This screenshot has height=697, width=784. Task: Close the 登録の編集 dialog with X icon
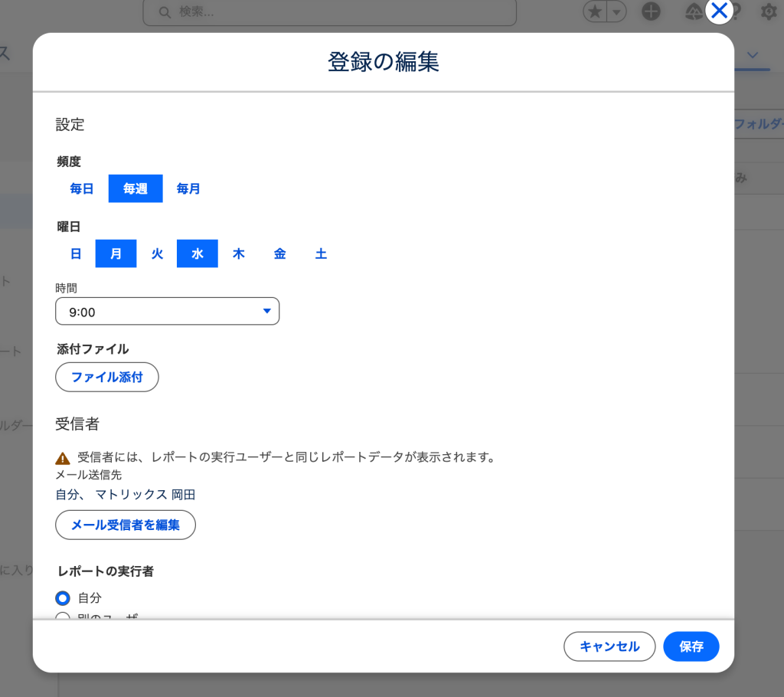point(719,11)
